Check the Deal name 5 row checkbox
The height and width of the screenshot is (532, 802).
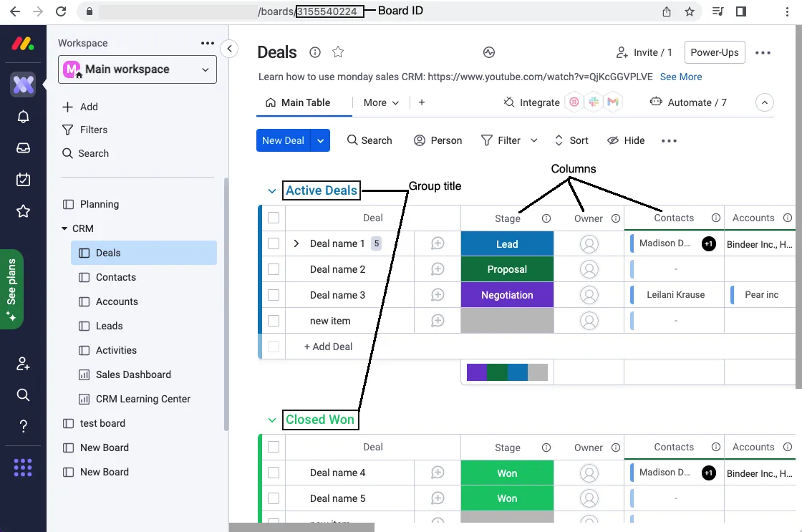[274, 498]
